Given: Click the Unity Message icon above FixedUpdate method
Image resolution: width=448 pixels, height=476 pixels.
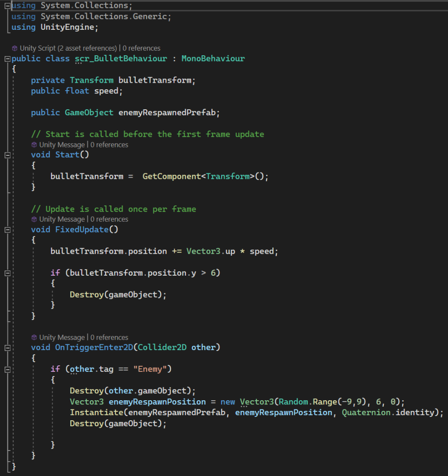Looking at the screenshot, I should (x=34, y=219).
